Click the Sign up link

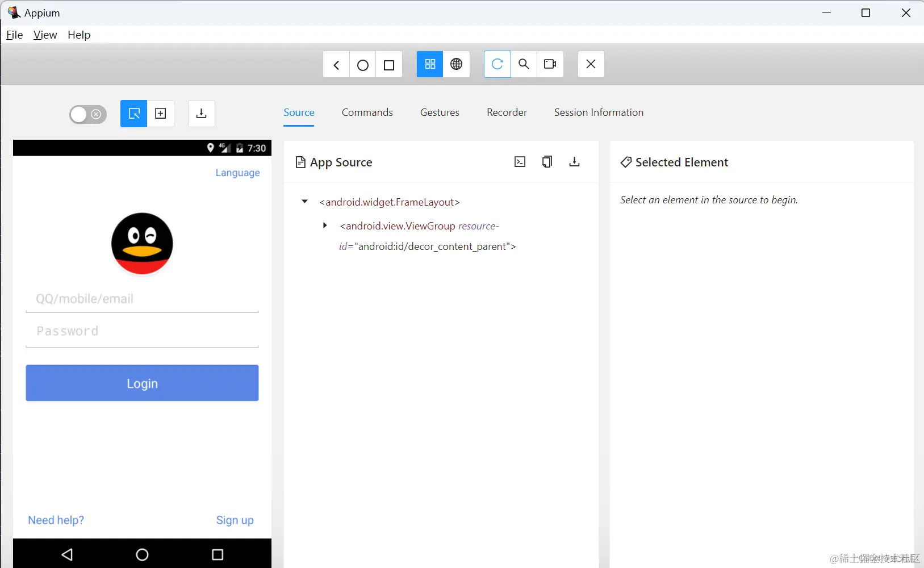click(235, 520)
